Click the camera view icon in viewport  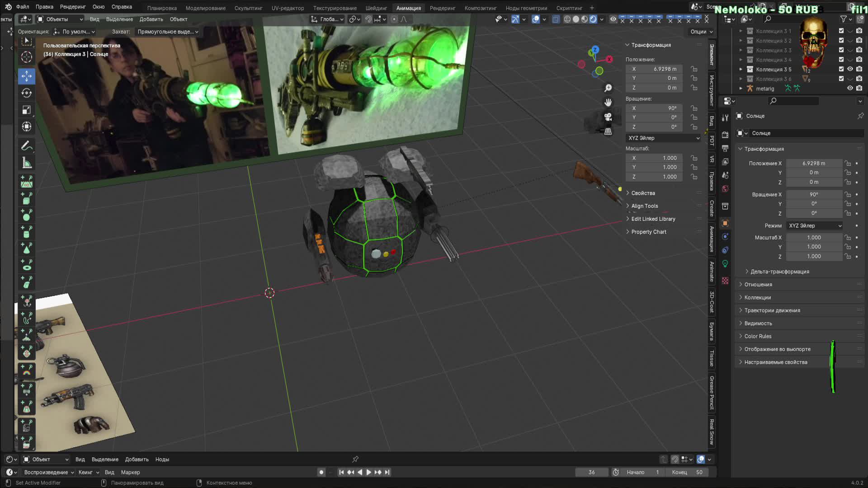[x=608, y=117]
